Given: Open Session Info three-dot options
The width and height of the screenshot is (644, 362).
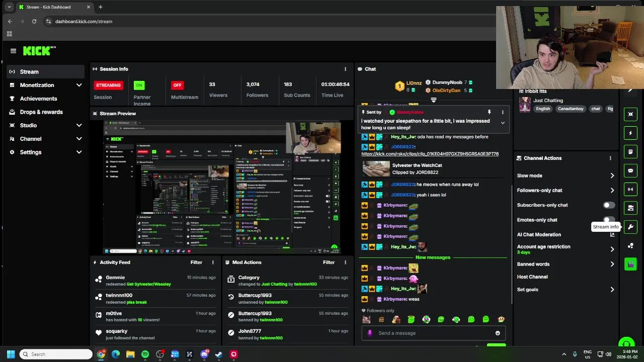Looking at the screenshot, I should (345, 69).
